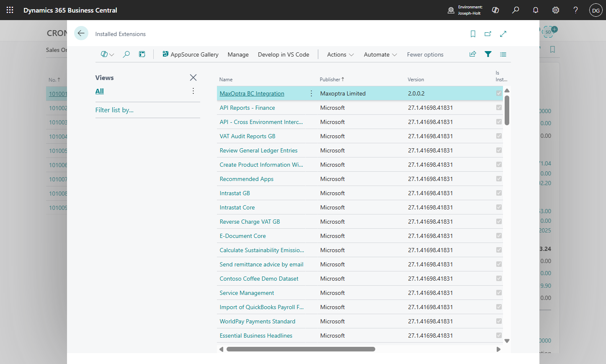Show more options for MaxOptra BC Integration row
This screenshot has width=606, height=364.
click(x=311, y=93)
